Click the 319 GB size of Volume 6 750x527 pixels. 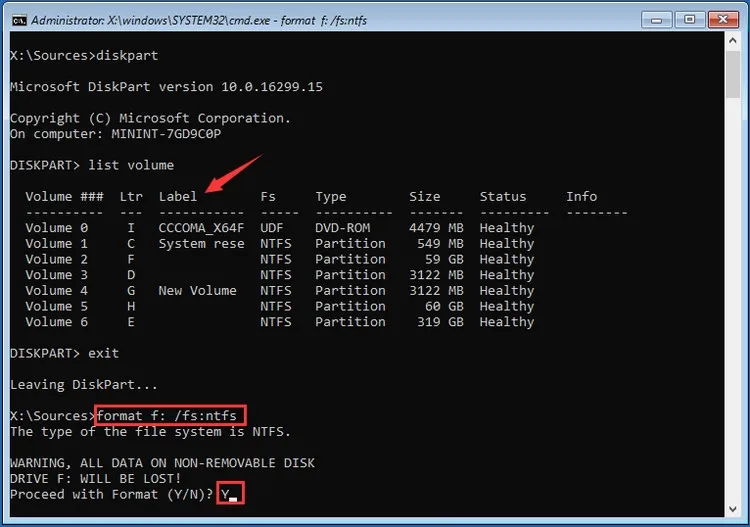tap(435, 322)
